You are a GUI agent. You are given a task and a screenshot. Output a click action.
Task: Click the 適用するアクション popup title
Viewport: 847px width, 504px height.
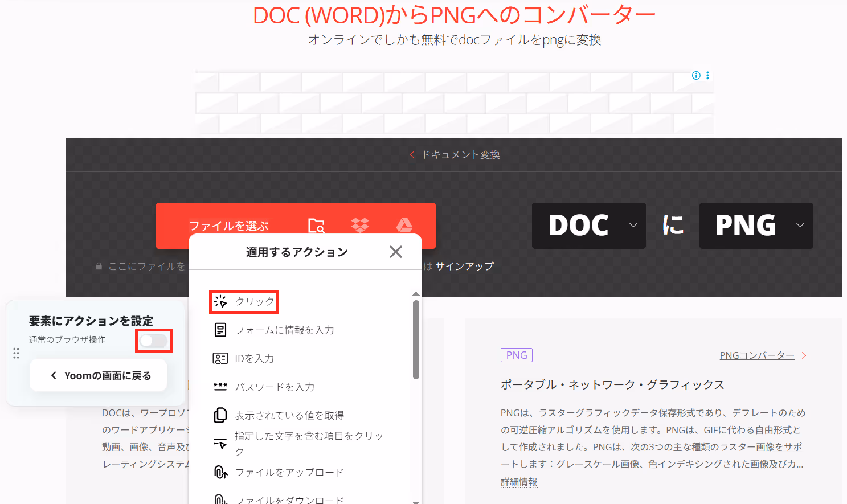pyautogui.click(x=297, y=252)
